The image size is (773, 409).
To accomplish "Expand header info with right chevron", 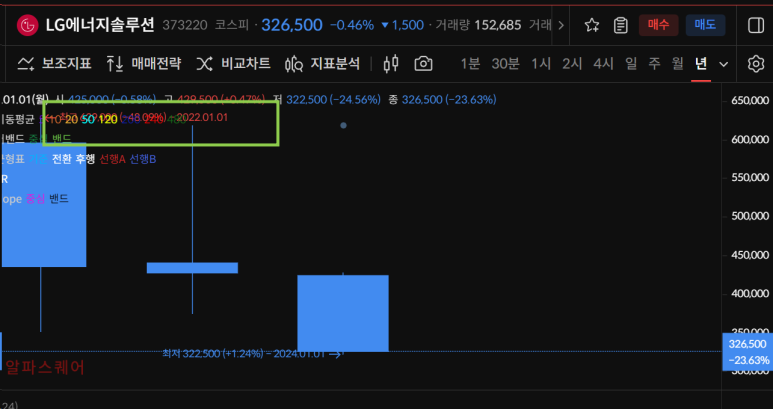I will pos(561,25).
